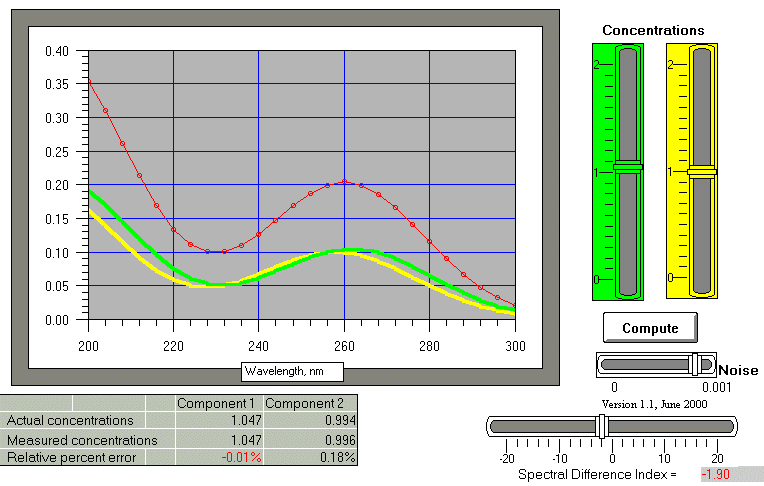Click measured concentration value 0.996

click(x=311, y=440)
